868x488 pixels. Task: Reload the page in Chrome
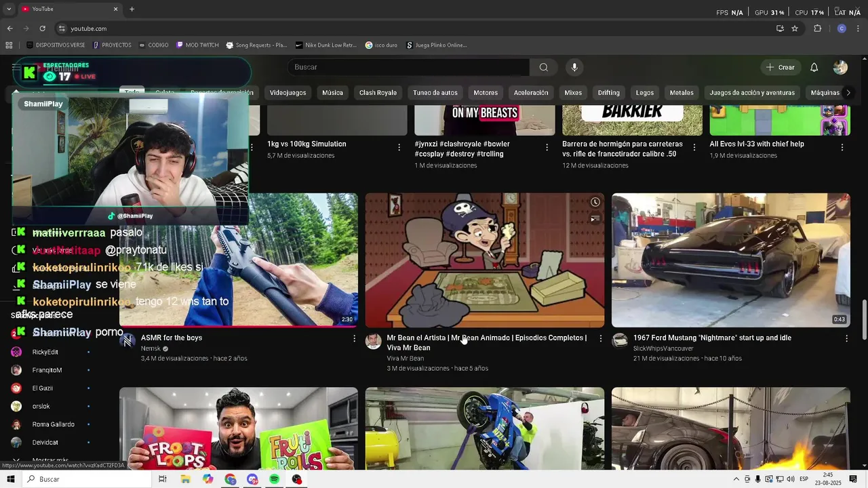point(42,28)
